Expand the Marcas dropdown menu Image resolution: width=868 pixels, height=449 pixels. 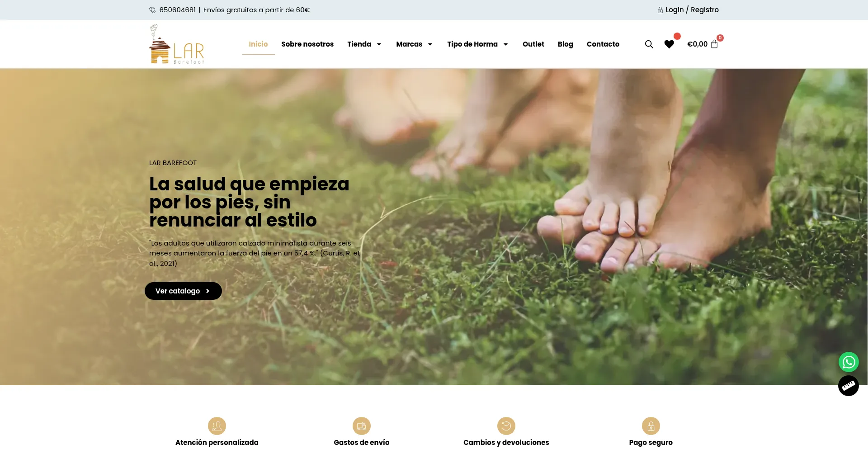415,44
